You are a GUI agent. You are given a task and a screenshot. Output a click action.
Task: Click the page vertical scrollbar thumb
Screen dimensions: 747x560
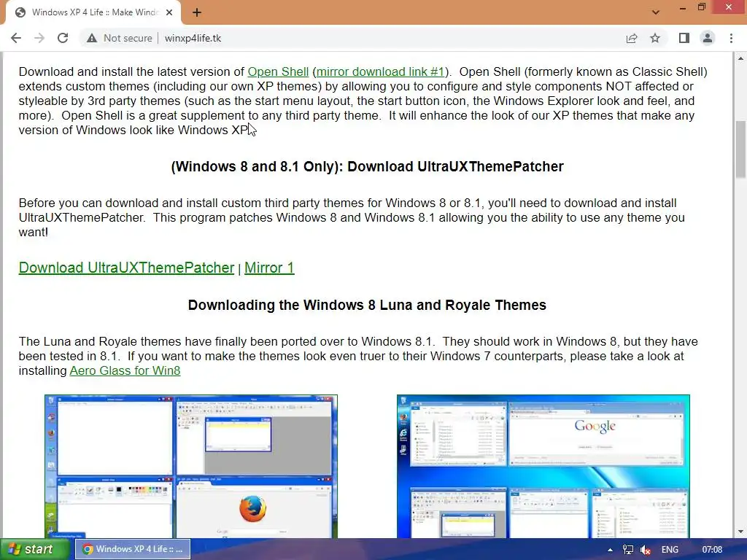(x=740, y=149)
